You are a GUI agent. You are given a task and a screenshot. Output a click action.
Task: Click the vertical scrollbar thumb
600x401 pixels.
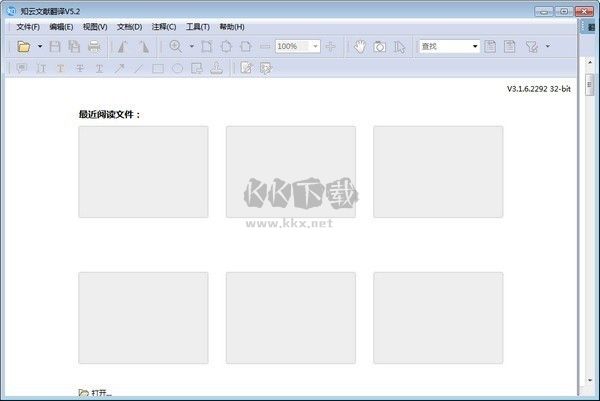pos(590,85)
